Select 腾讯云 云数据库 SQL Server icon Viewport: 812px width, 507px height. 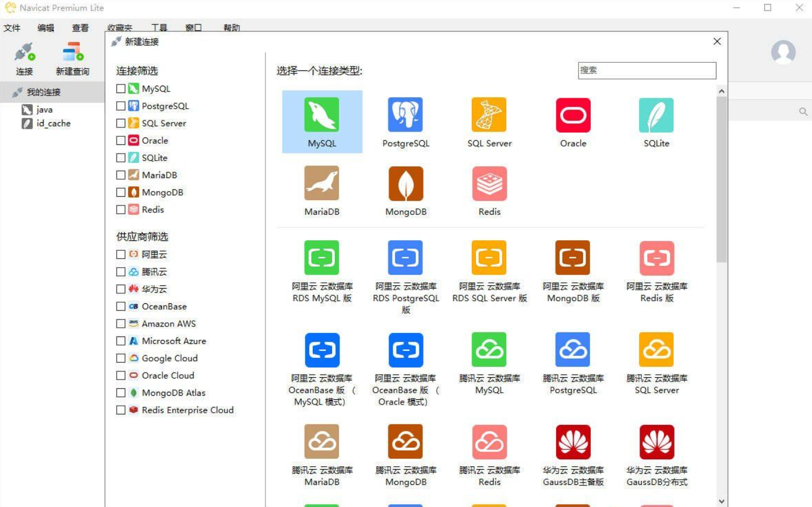tap(656, 350)
